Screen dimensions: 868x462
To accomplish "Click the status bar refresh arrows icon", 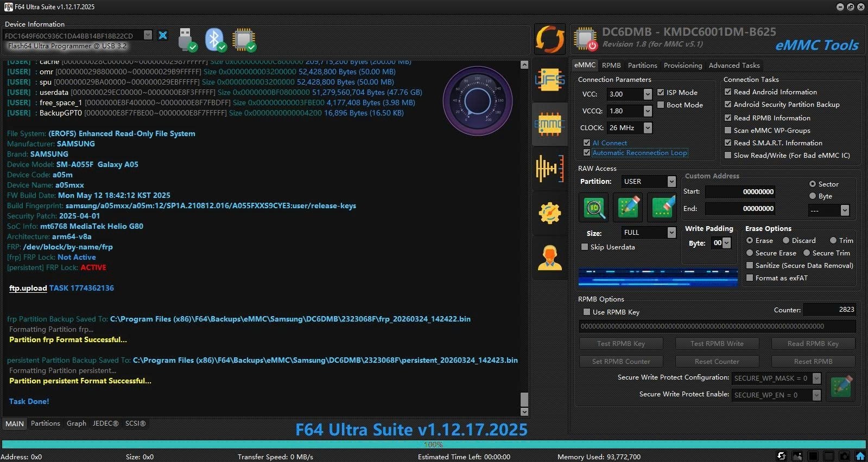I will [781, 456].
